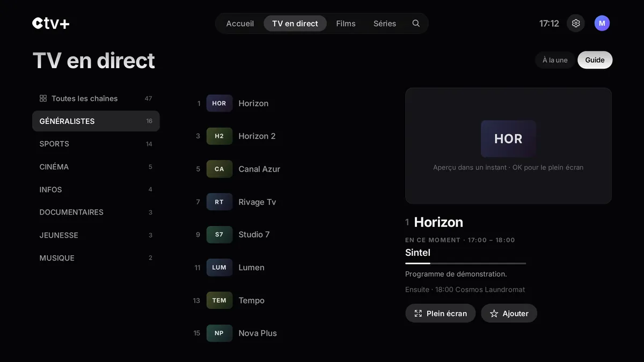Click the upcoming Cosmos Laundromat line

[x=465, y=290]
